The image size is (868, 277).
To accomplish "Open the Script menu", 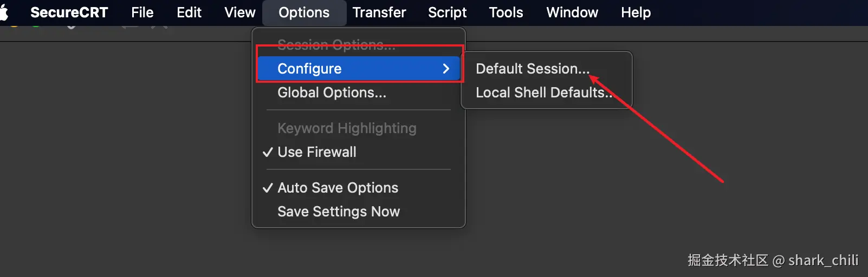I will click(447, 12).
